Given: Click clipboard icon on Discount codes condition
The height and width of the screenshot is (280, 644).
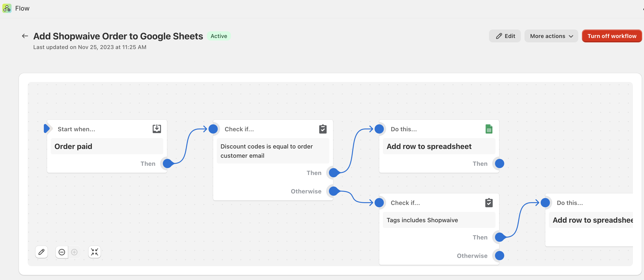Looking at the screenshot, I should point(323,129).
